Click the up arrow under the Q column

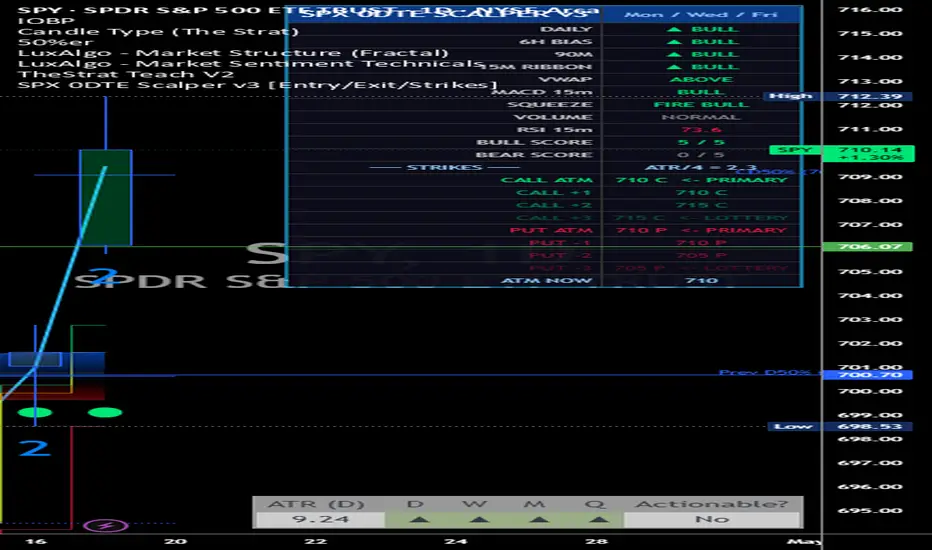pos(598,520)
